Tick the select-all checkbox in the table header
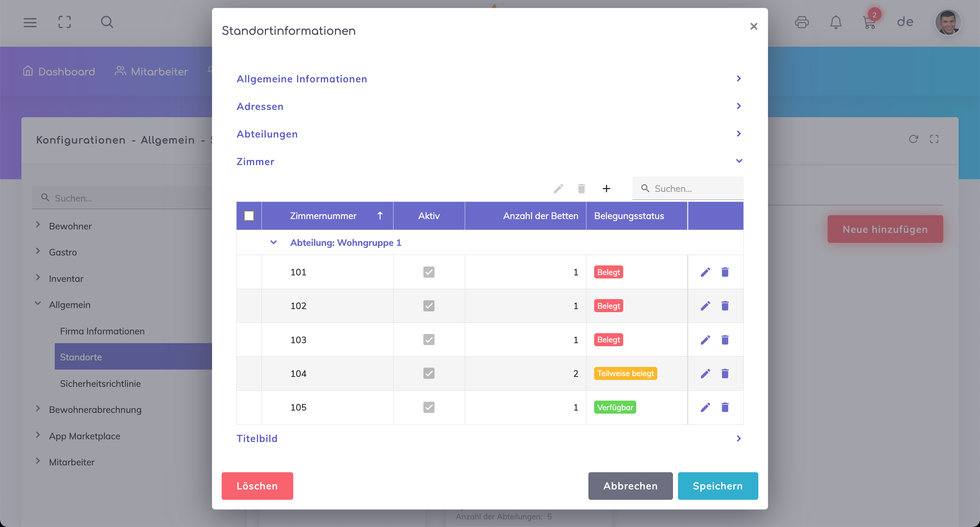This screenshot has height=527, width=980. click(x=249, y=216)
